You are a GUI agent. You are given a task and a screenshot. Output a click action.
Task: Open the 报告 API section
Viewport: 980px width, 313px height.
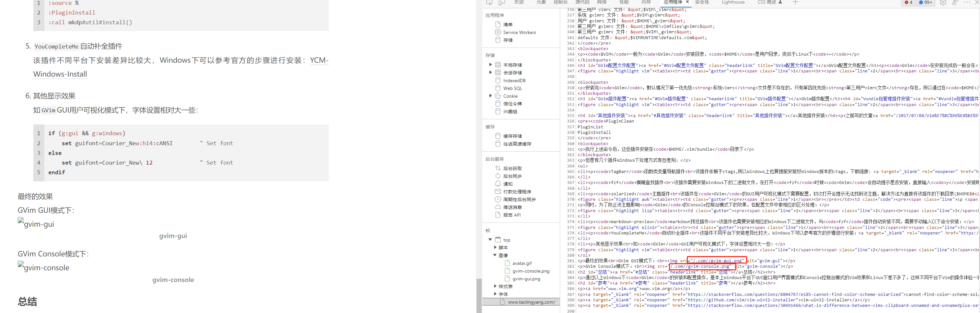[x=512, y=215]
